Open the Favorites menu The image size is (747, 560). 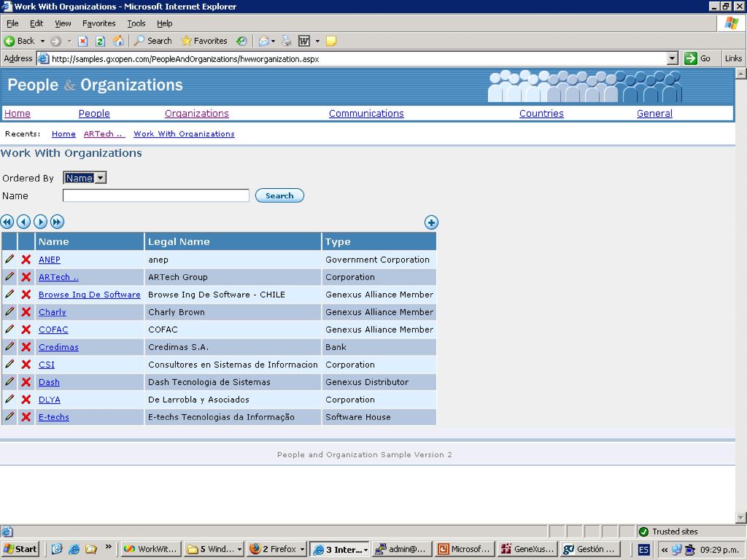98,23
